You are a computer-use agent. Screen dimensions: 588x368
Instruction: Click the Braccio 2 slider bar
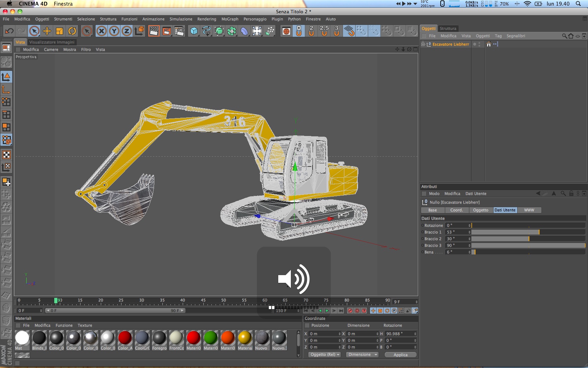click(x=528, y=239)
